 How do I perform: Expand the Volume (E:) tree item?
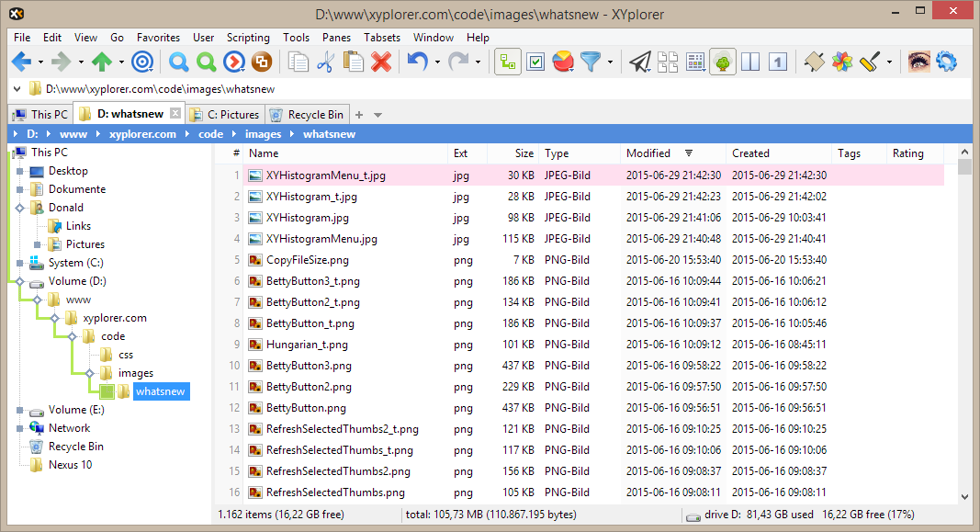pyautogui.click(x=19, y=409)
